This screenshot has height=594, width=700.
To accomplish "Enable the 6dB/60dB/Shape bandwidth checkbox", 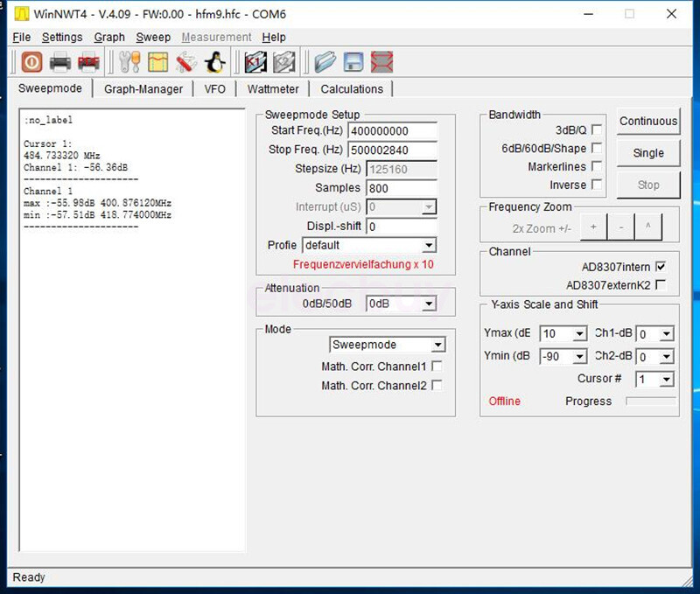I will pos(595,148).
